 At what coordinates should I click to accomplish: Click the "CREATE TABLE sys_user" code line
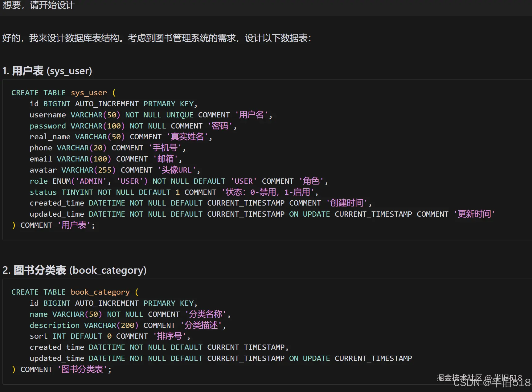tap(63, 93)
